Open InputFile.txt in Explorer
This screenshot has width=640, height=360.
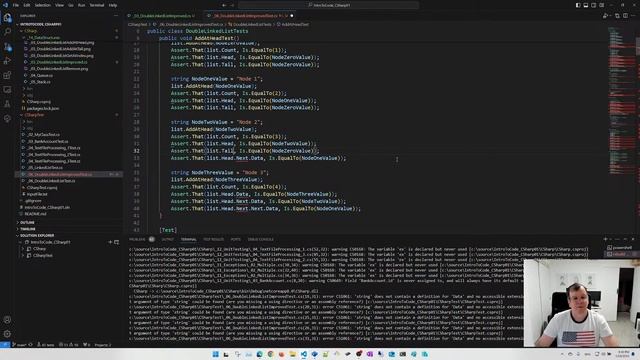click(37, 194)
